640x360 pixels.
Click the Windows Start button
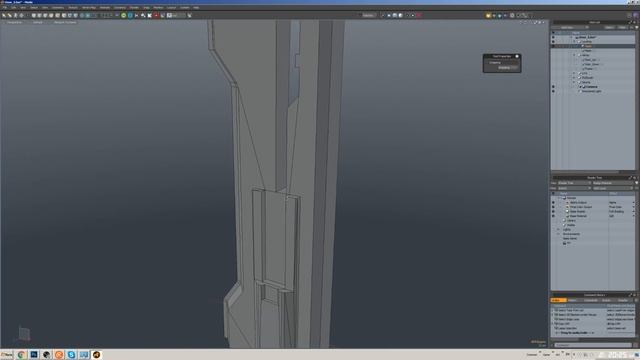[7, 355]
